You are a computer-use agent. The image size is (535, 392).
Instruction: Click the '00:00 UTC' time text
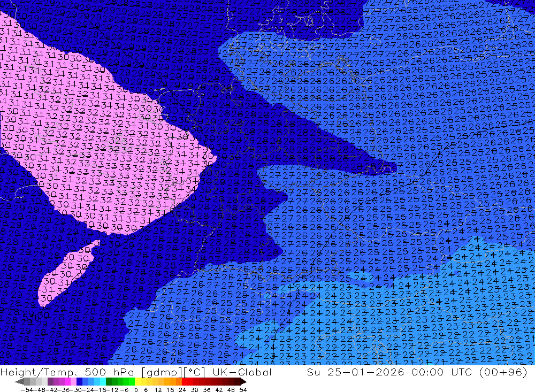[442, 372]
